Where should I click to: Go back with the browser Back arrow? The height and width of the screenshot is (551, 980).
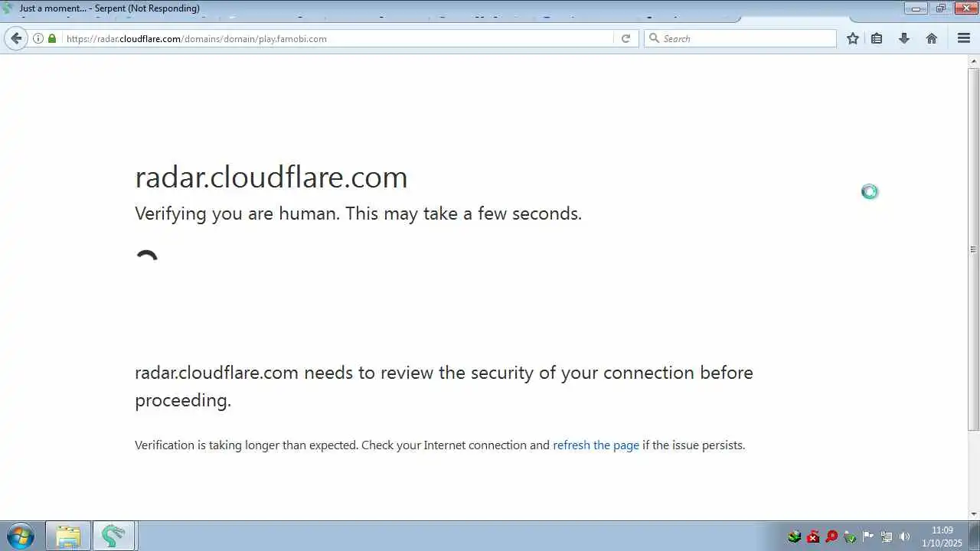[x=16, y=38]
